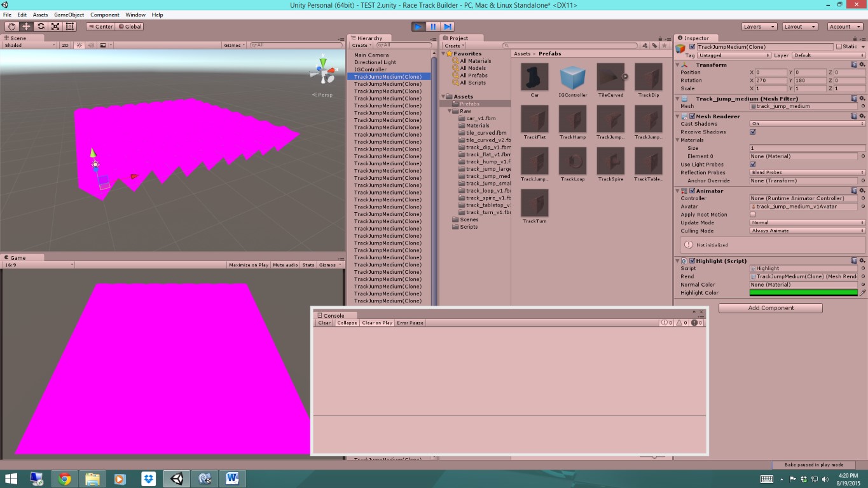Click the Project search-by-label icon
The width and height of the screenshot is (868, 488).
(x=654, y=46)
